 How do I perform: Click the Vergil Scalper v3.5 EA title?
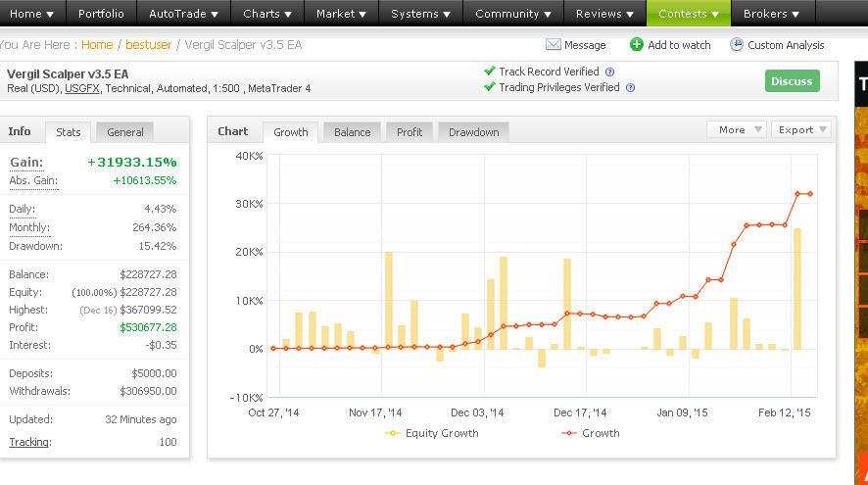(x=68, y=74)
